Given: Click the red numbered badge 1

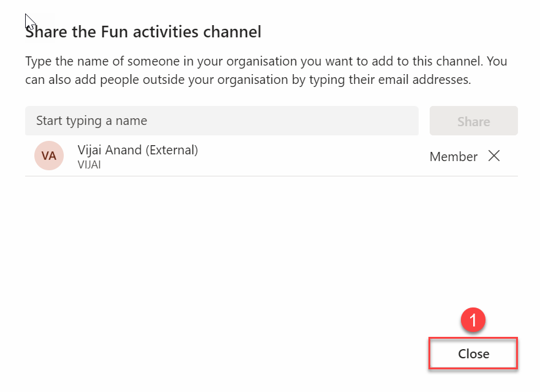Looking at the screenshot, I should (473, 320).
